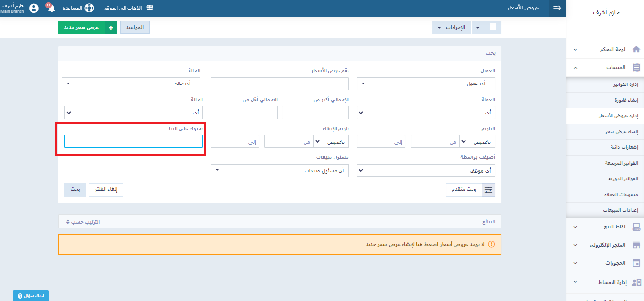Click the point-of-sale icon beside نقاط البيع
644x301 pixels.
636,227
